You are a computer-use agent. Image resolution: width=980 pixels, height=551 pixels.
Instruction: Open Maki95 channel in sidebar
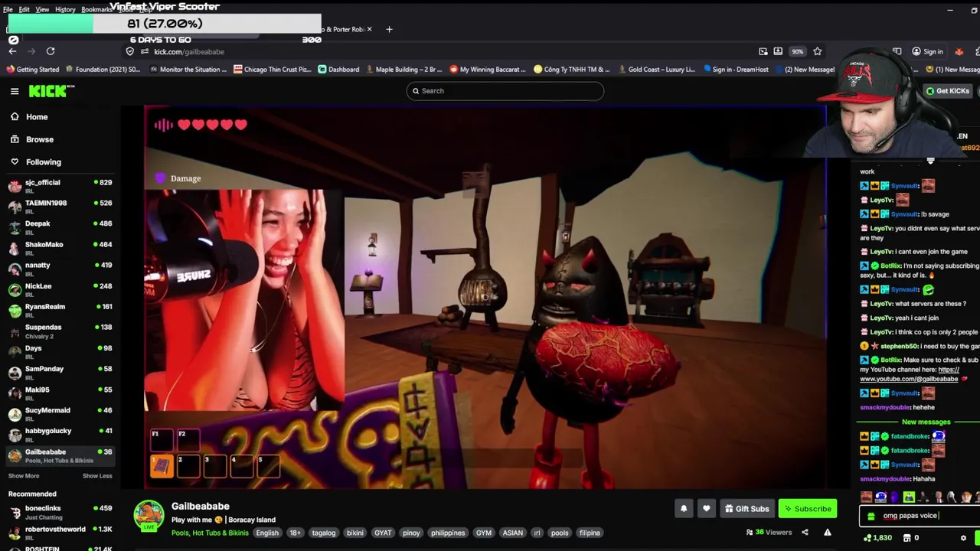pyautogui.click(x=60, y=393)
